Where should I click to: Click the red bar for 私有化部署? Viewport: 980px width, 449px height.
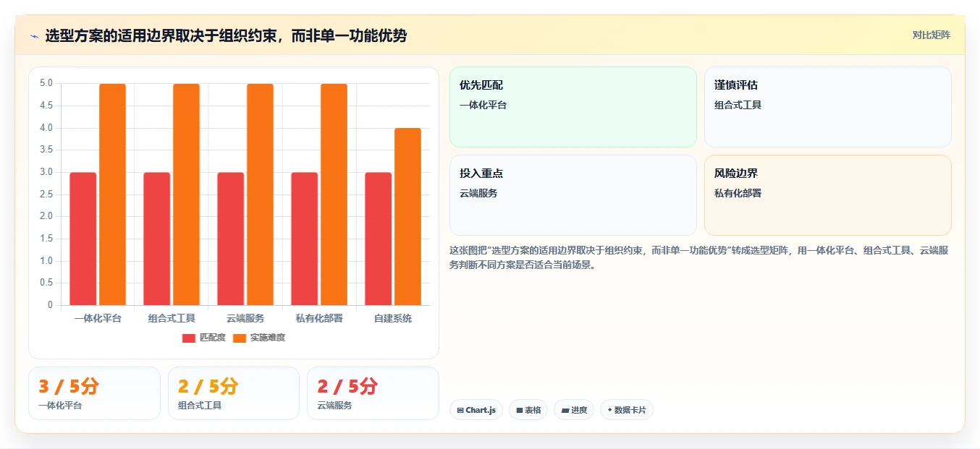pyautogui.click(x=305, y=239)
